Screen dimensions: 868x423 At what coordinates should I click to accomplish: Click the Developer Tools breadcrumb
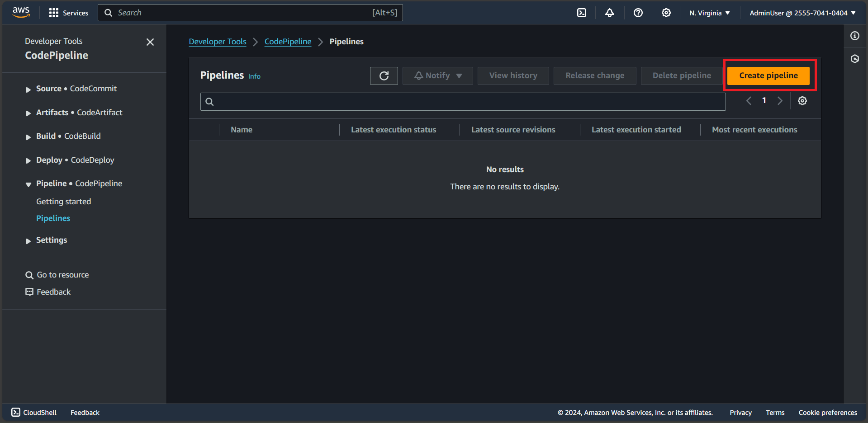218,42
